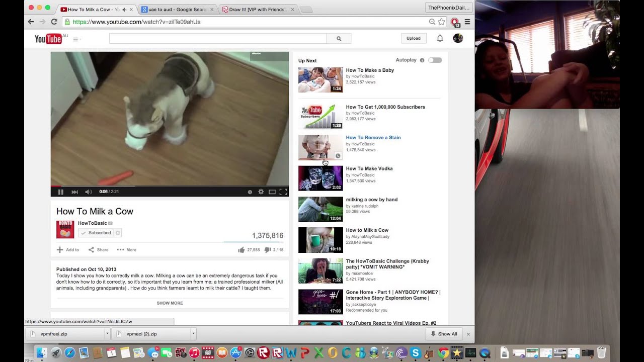Pause the video with the player pause button

(60, 192)
